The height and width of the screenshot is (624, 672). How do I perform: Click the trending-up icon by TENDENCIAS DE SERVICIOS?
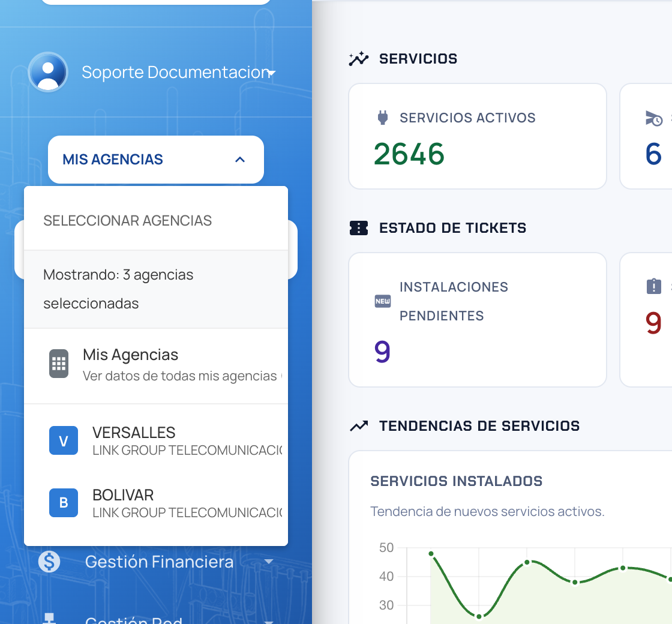(359, 426)
